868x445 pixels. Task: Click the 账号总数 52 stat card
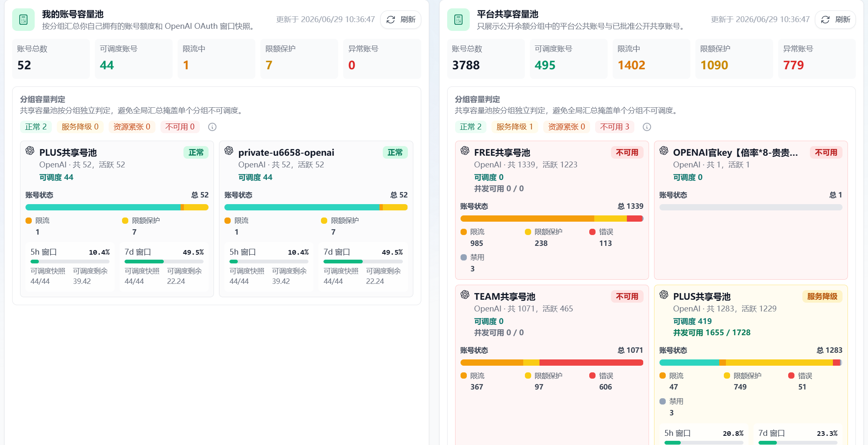pyautogui.click(x=51, y=59)
